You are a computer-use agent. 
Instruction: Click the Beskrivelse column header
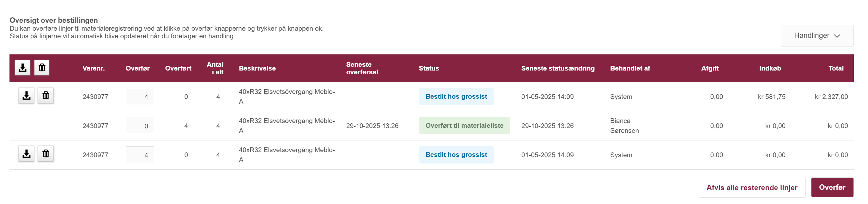(257, 68)
